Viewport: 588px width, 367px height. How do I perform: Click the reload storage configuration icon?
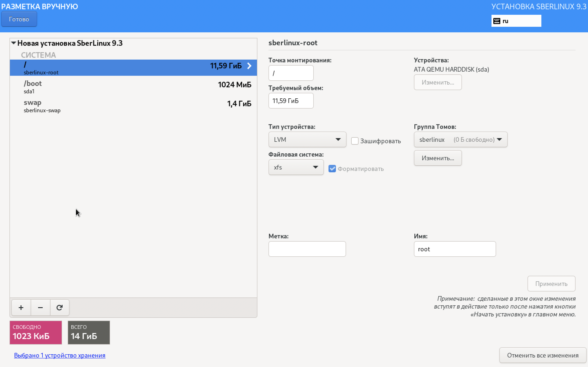(59, 308)
